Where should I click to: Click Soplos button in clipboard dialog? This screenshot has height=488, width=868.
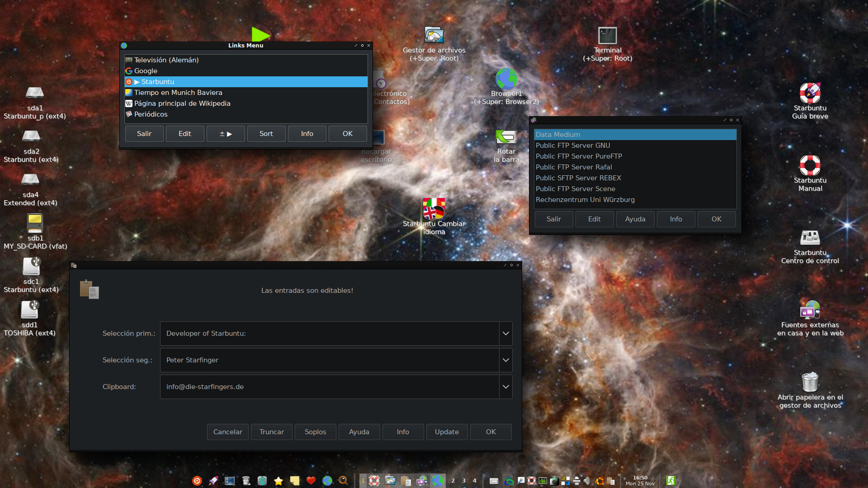coord(316,432)
